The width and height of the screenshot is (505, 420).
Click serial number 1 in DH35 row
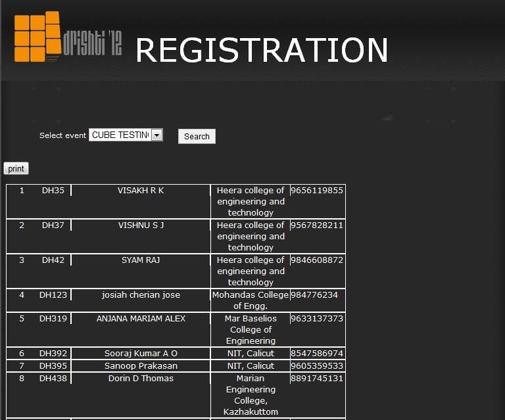pos(22,190)
